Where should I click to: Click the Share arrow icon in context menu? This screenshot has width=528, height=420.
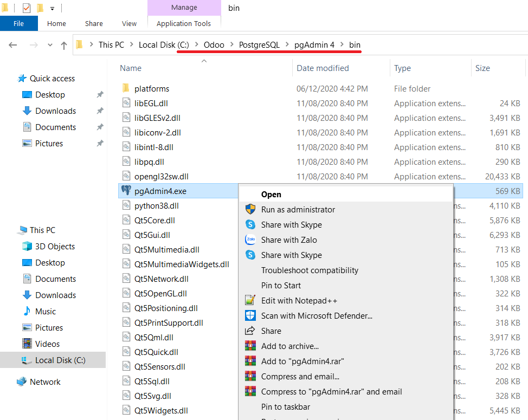click(250, 331)
